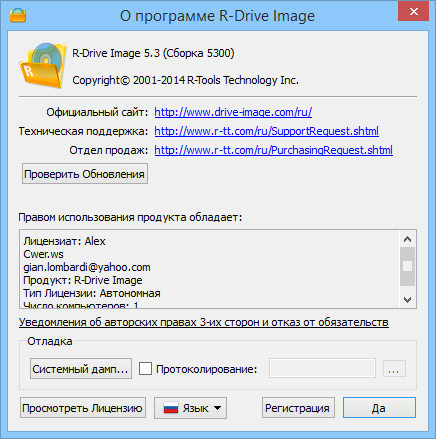Click license box scroll up arrow
Screen dimensions: 436x439
[407, 239]
